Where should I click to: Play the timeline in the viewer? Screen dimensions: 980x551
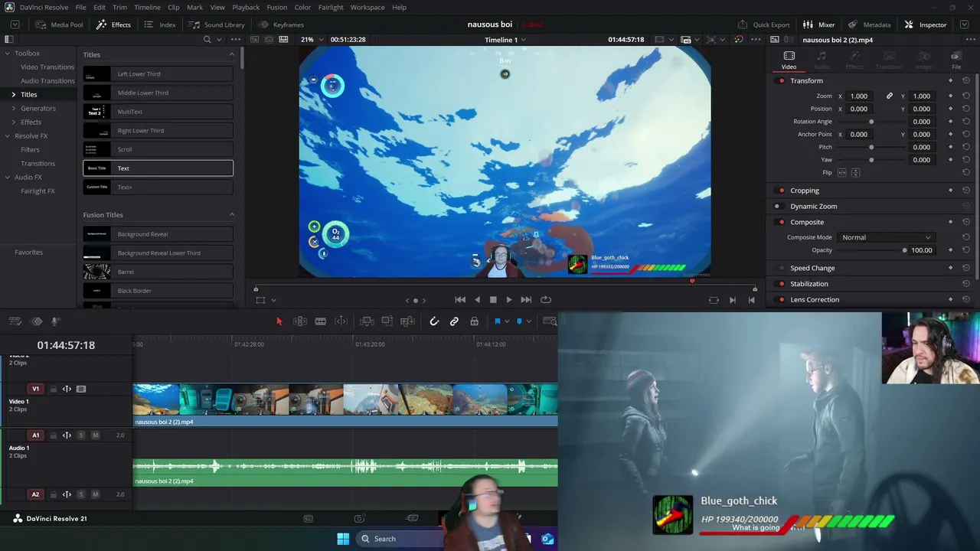(509, 300)
